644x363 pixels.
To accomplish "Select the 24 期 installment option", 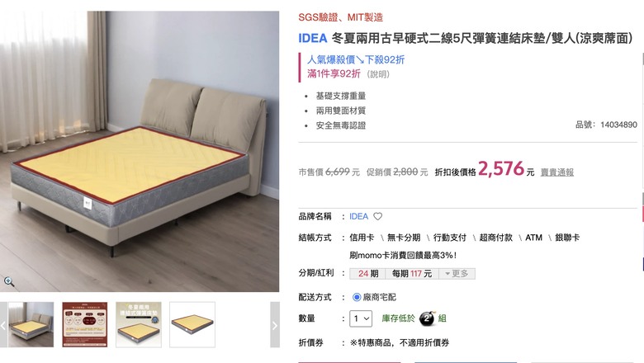I will click(x=367, y=274).
